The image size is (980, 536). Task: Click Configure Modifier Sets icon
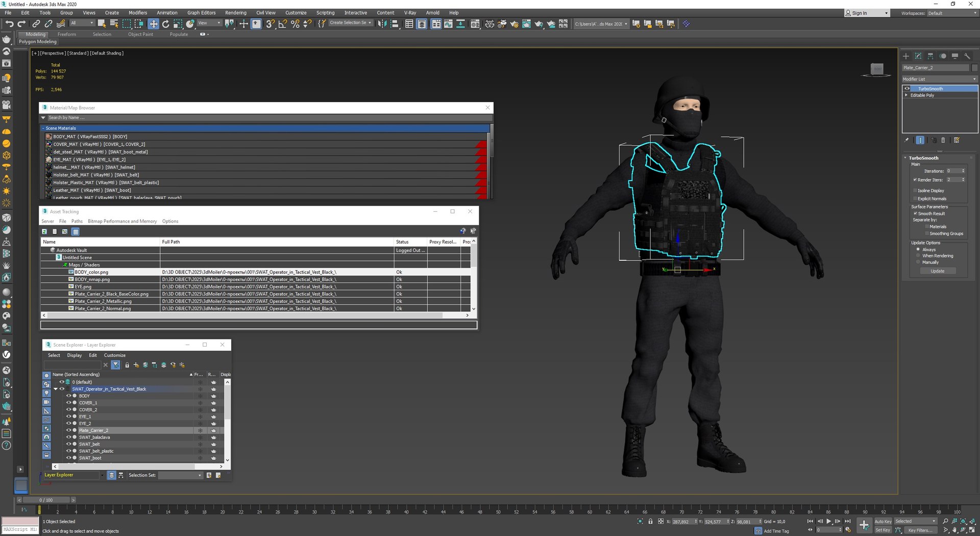pos(957,140)
